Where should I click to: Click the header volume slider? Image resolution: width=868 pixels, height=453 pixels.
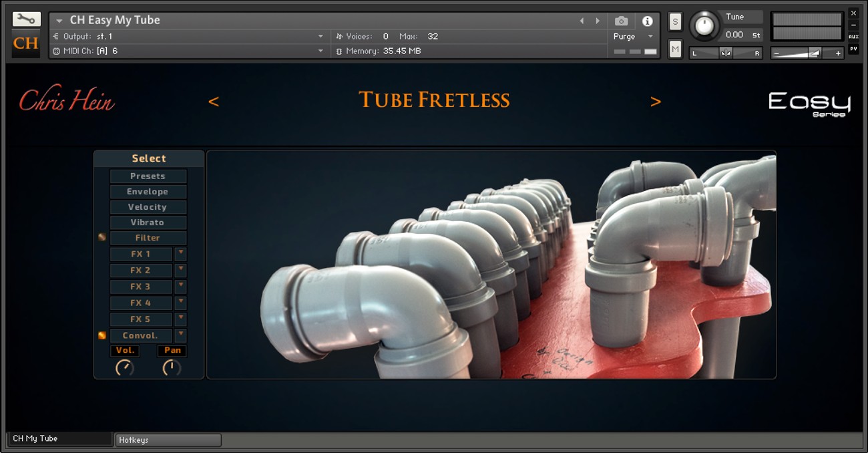(x=808, y=53)
